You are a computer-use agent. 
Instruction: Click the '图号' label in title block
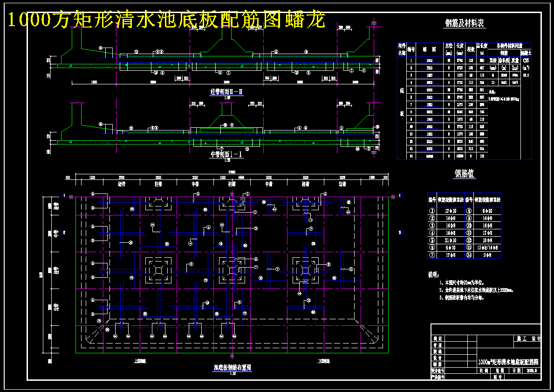coord(498,377)
